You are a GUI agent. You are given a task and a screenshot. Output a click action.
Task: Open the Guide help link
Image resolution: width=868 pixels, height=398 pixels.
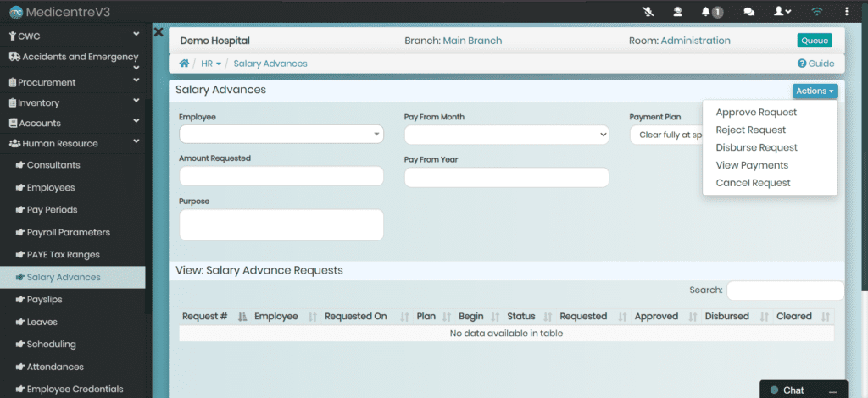coord(815,64)
